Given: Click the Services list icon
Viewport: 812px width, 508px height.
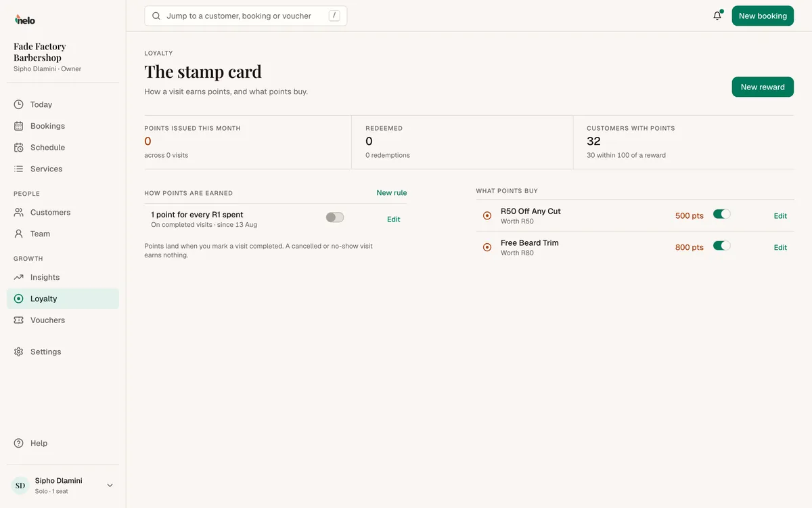Looking at the screenshot, I should pos(18,169).
